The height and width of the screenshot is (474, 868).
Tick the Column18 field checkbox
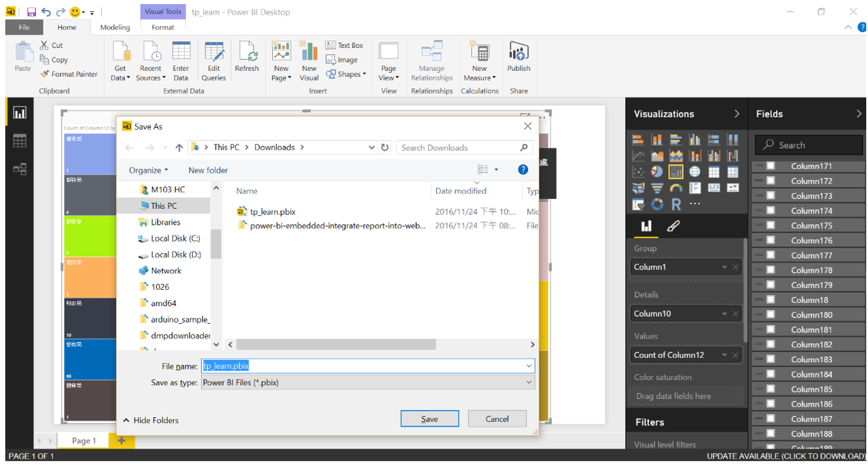click(x=771, y=300)
